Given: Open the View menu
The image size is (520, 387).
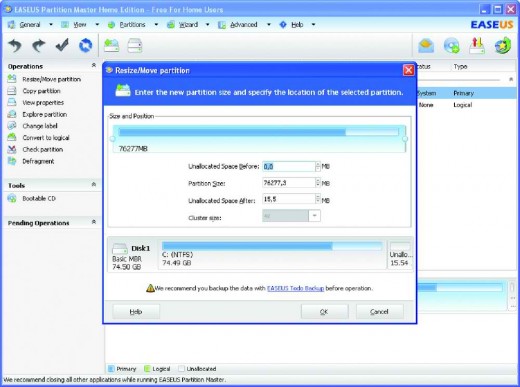Looking at the screenshot, I should (x=80, y=25).
